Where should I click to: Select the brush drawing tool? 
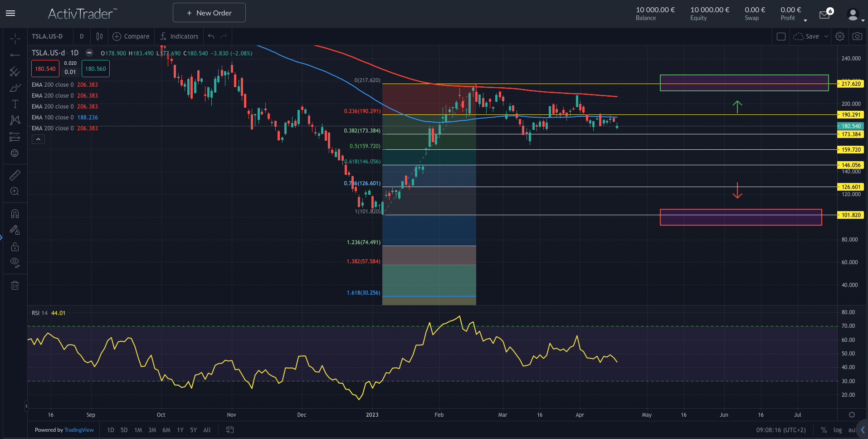15,88
